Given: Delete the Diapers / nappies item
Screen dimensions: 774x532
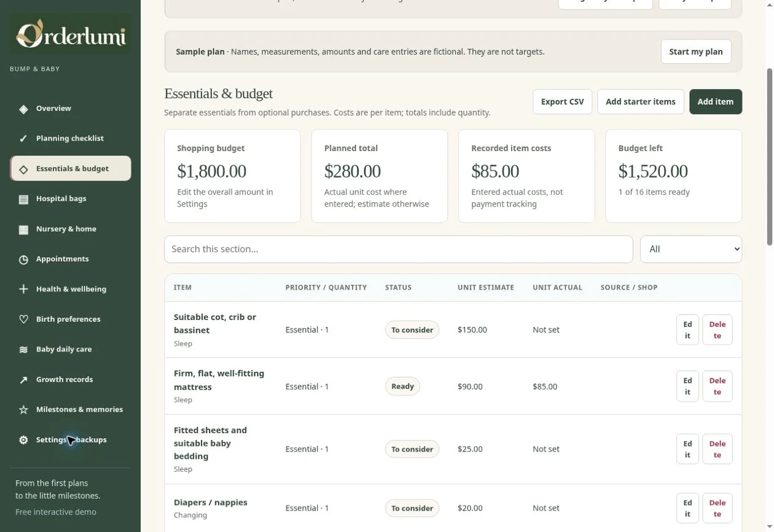Looking at the screenshot, I should 717,508.
